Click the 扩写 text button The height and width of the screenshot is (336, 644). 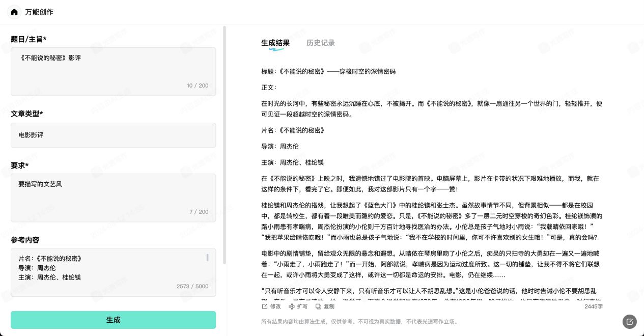tap(302, 306)
